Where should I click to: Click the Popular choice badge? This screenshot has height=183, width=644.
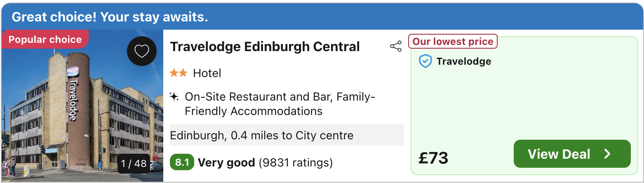[45, 39]
